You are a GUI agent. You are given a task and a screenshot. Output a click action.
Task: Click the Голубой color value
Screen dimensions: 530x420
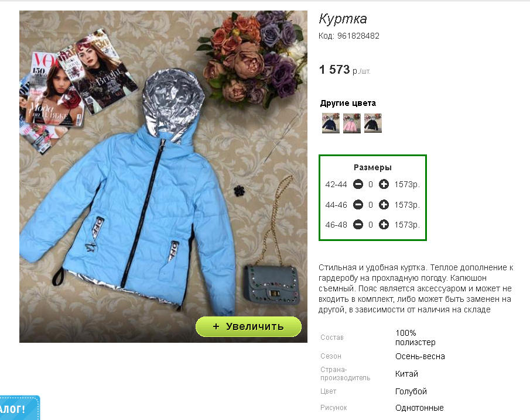point(411,391)
